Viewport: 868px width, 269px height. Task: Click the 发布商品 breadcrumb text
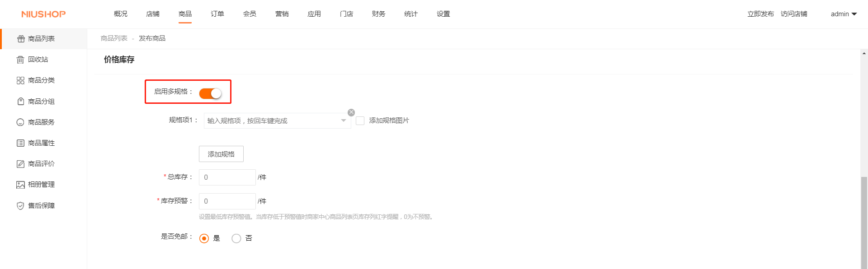[152, 38]
